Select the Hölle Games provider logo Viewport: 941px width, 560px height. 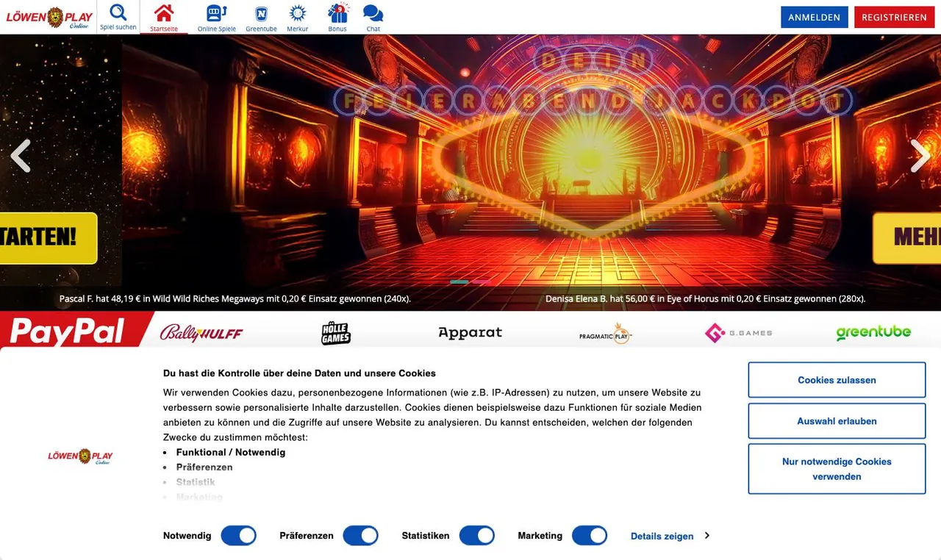(x=336, y=333)
